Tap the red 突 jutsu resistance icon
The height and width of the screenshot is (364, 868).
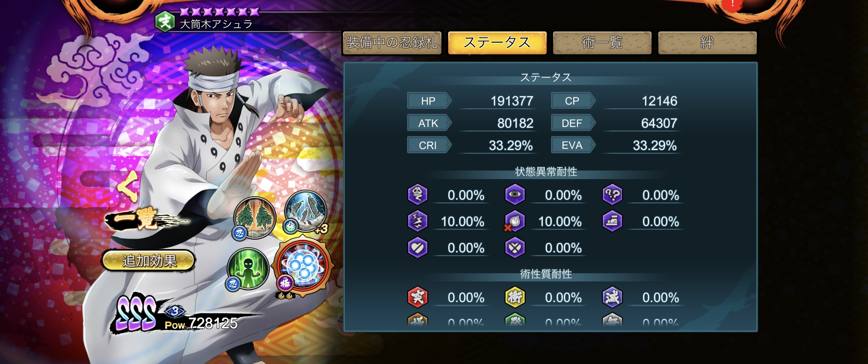(417, 297)
